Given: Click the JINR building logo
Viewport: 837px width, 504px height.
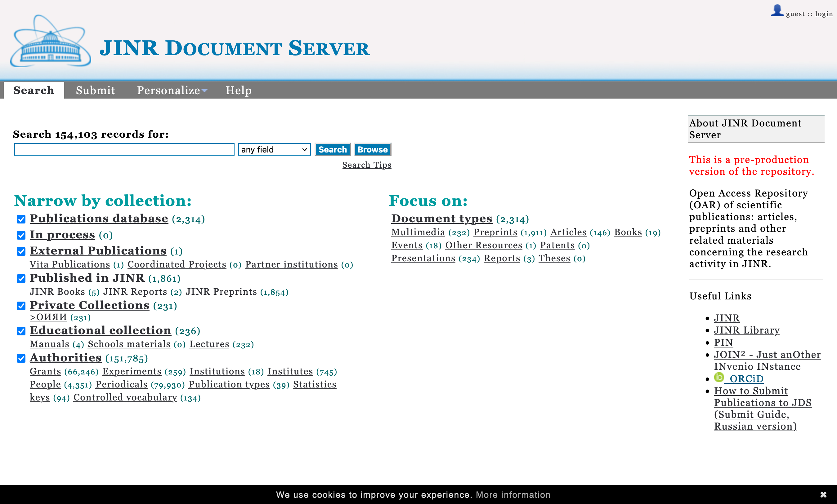Looking at the screenshot, I should click(50, 41).
